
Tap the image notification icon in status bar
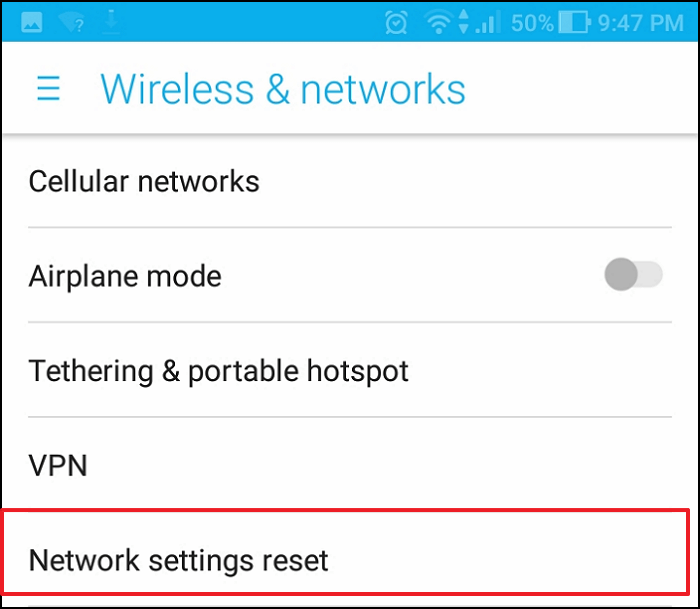point(32,22)
